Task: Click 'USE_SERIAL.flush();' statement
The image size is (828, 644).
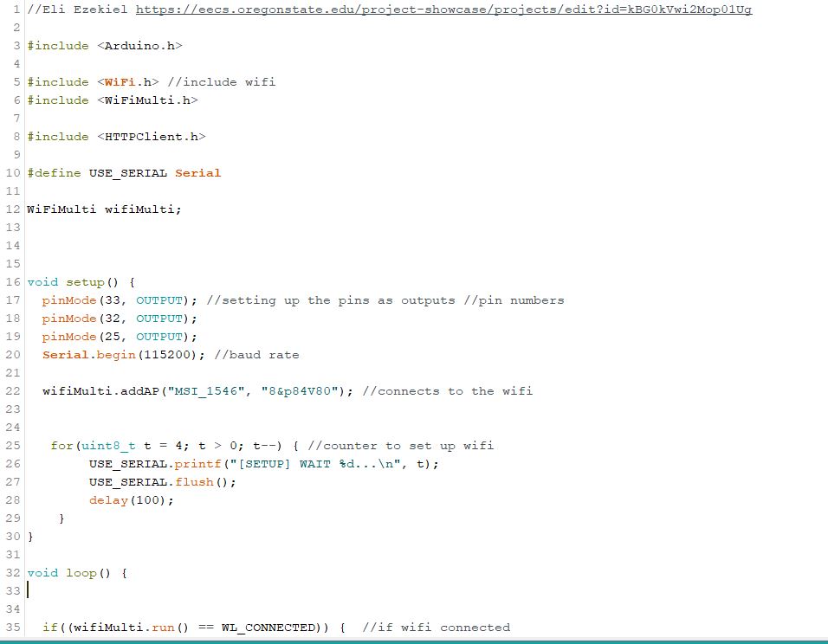Action: coord(163,482)
